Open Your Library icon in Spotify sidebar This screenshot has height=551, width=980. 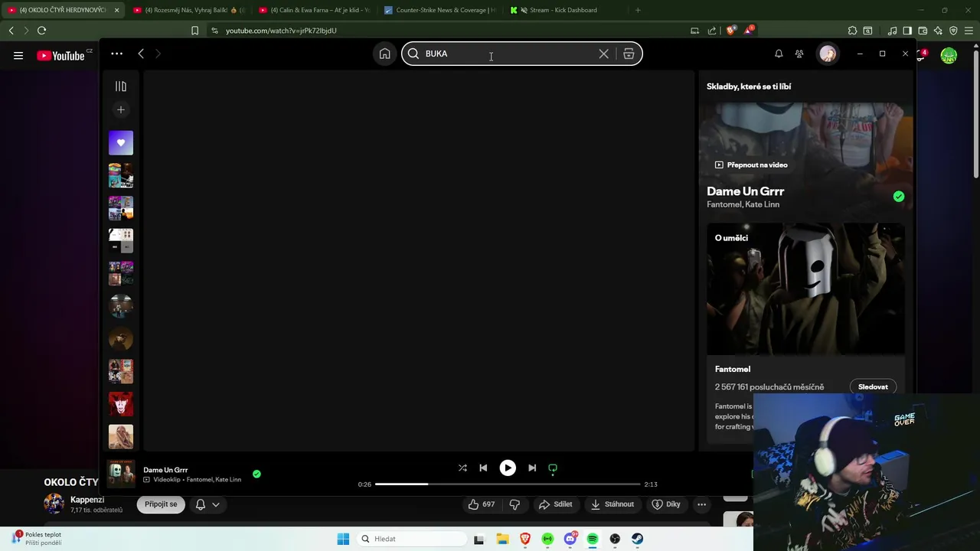(x=120, y=86)
